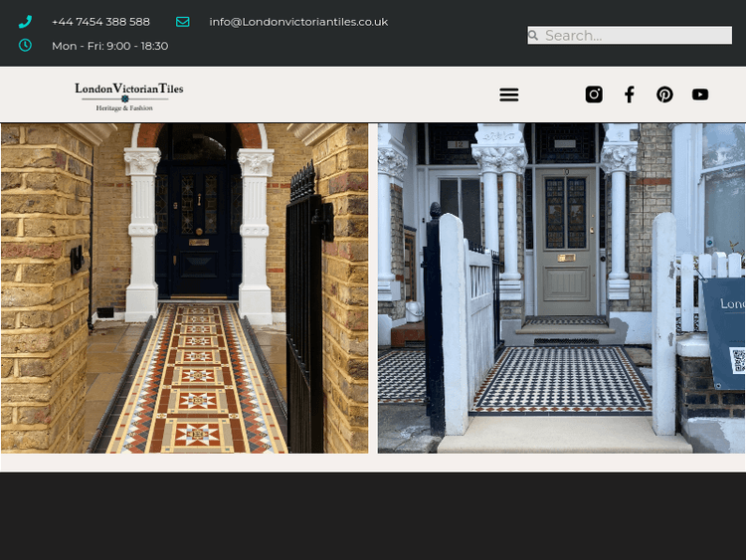
Task: Click the London Victorian Tiles logo
Action: [128, 94]
